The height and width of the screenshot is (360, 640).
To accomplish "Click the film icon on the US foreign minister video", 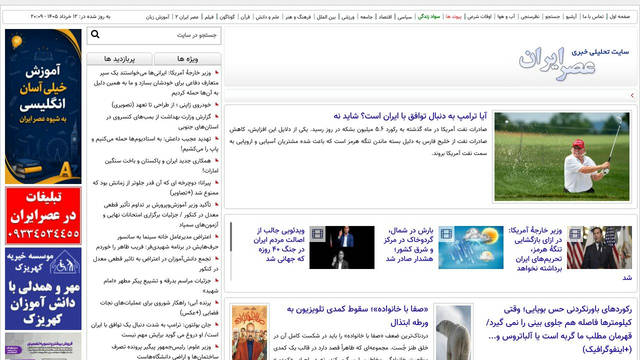I will (575, 234).
